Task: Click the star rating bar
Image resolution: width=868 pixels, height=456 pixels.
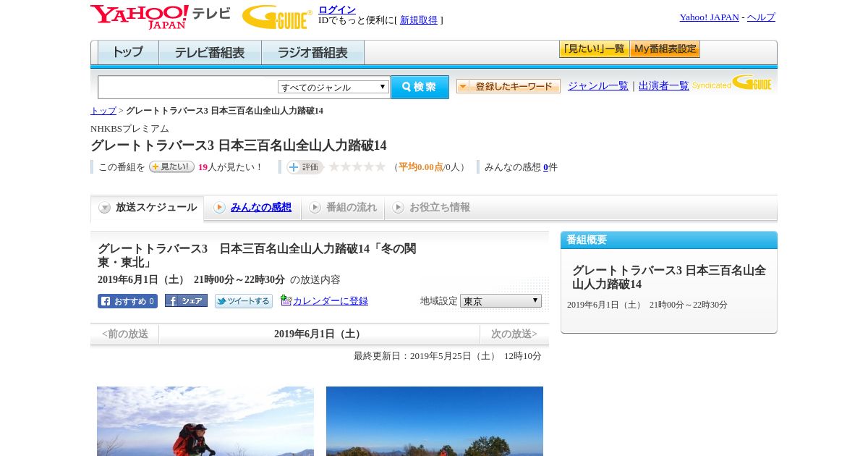Action: (x=357, y=167)
